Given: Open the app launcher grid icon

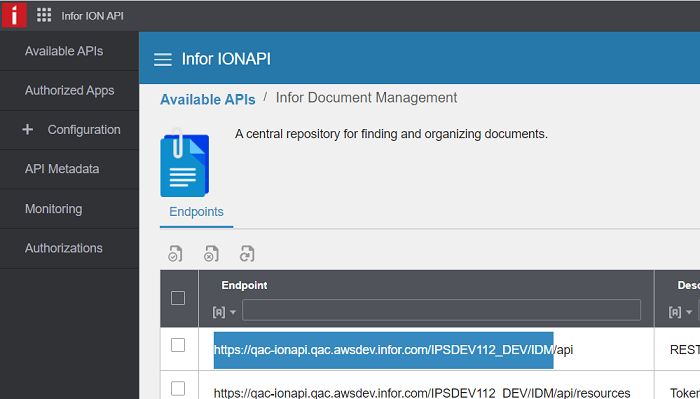Looking at the screenshot, I should [44, 15].
